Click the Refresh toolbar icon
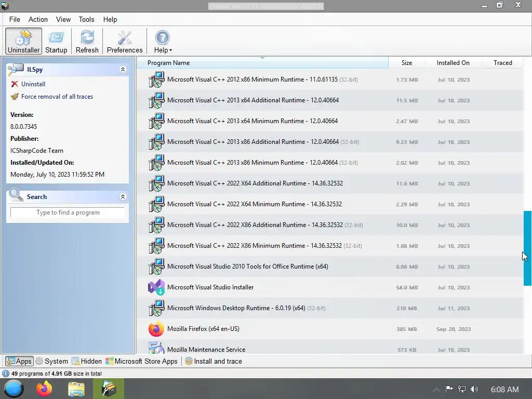Screen dimensions: 532x399 87,42
